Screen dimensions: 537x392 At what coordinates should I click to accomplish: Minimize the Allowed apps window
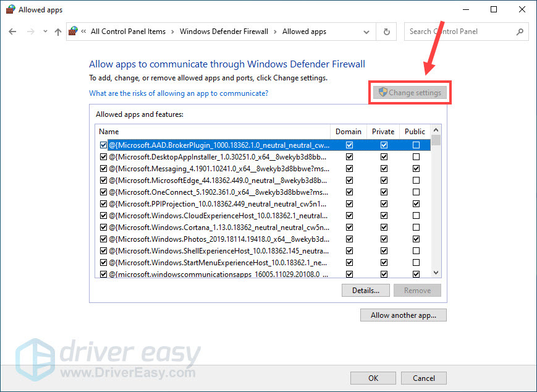tap(465, 10)
